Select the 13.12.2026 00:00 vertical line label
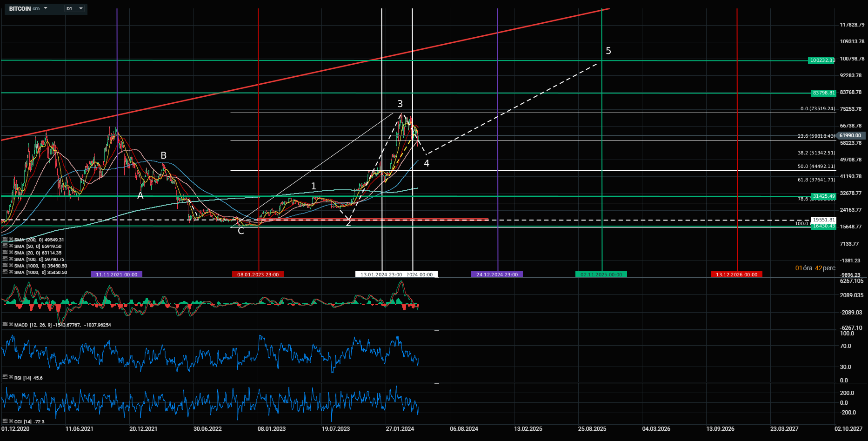The image size is (868, 441). coord(737,274)
